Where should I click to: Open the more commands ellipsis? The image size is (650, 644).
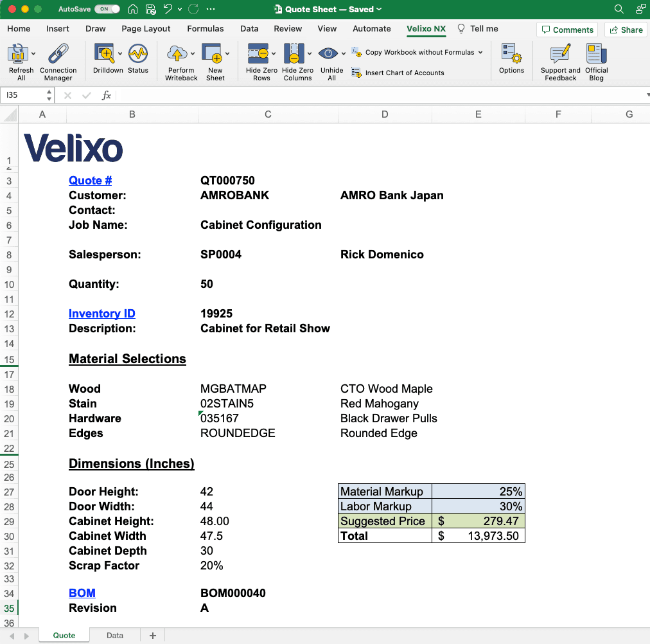211,9
